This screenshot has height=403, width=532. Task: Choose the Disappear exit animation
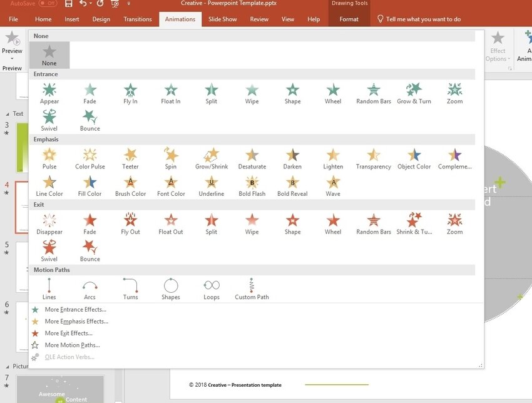[x=49, y=224]
